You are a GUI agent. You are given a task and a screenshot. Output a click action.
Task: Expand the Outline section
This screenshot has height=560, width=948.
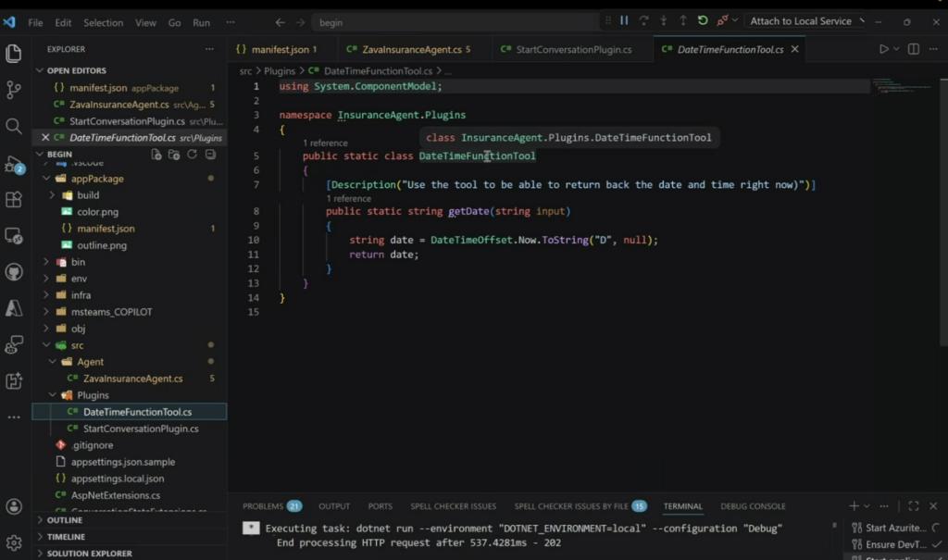tap(65, 520)
